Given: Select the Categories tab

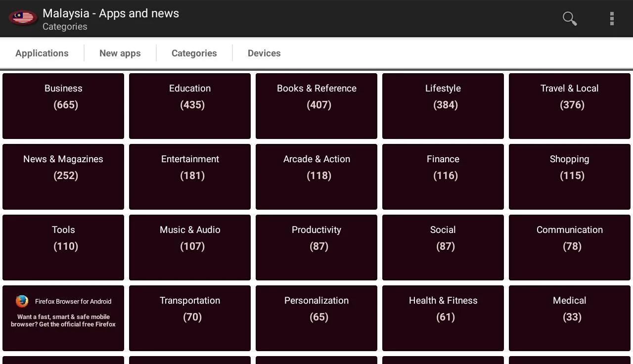Looking at the screenshot, I should pyautogui.click(x=194, y=53).
